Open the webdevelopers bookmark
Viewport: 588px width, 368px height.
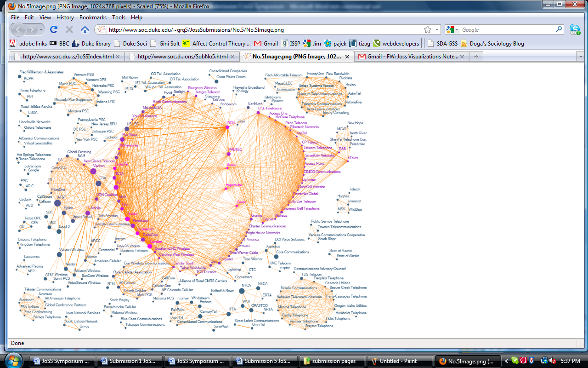[396, 44]
